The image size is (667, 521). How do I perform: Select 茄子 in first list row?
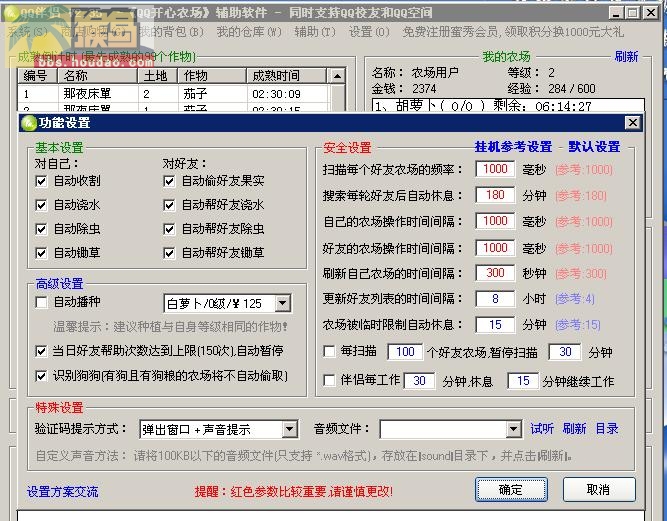tap(195, 94)
